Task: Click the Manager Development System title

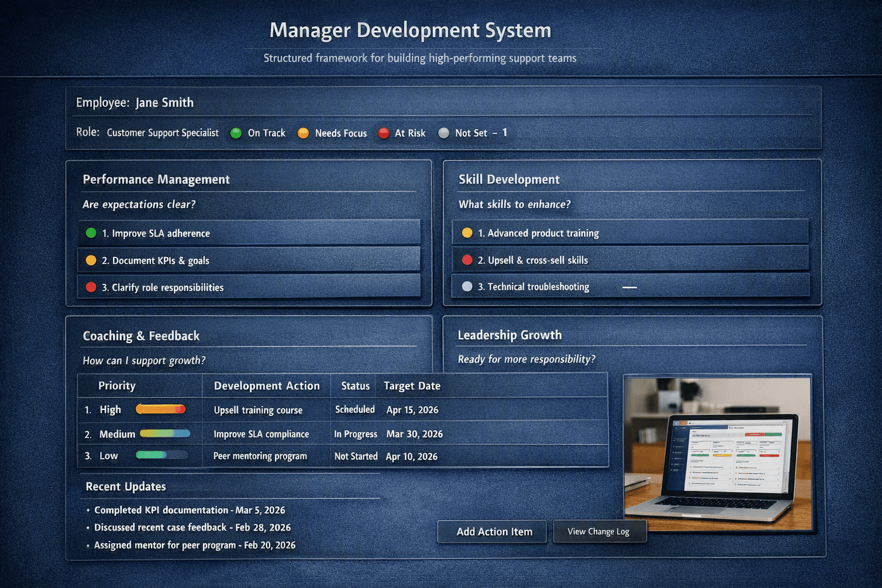Action: click(410, 30)
